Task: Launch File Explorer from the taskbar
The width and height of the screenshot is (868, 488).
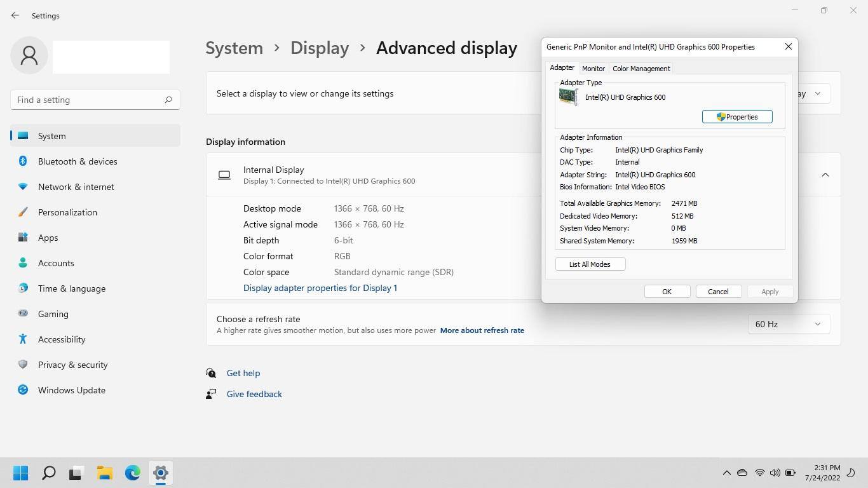Action: [104, 473]
